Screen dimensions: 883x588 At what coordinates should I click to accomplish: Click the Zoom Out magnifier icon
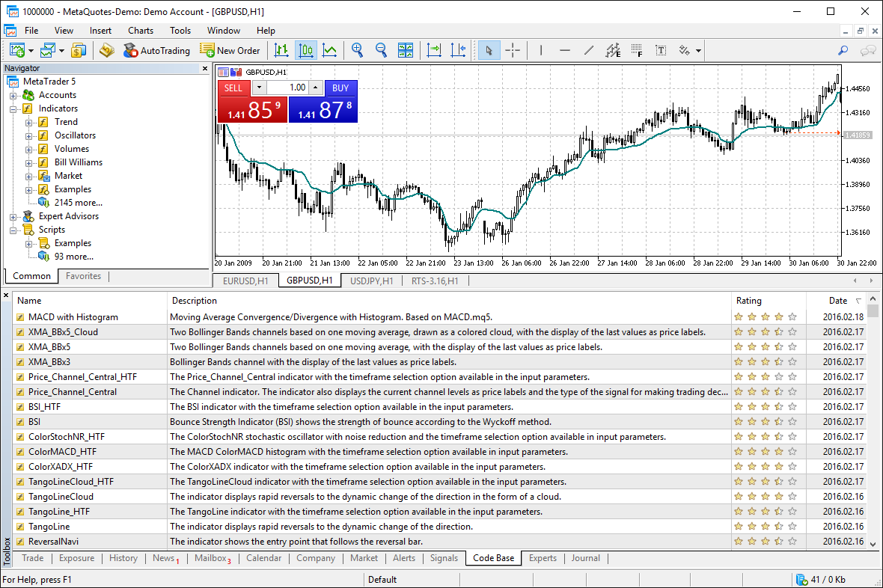click(382, 50)
